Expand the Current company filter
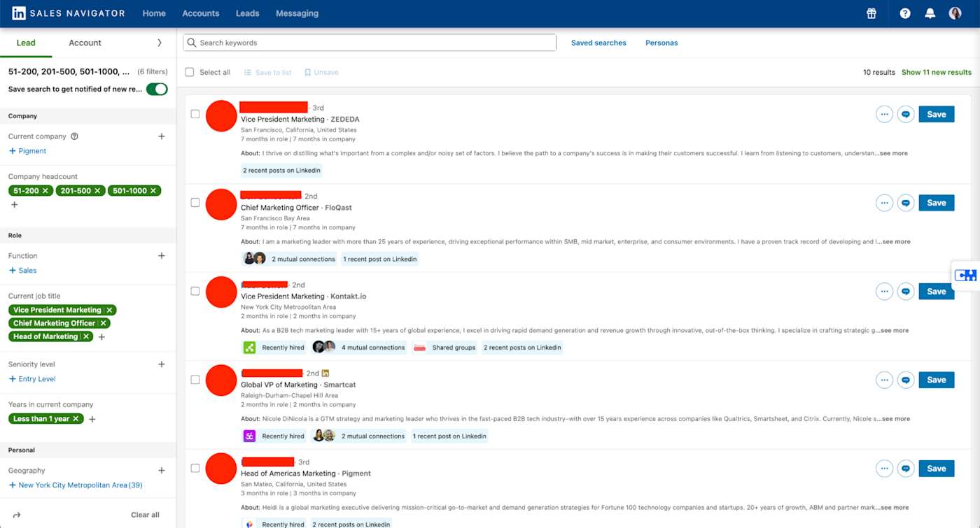Viewport: 980px width, 528px height. pyautogui.click(x=162, y=136)
